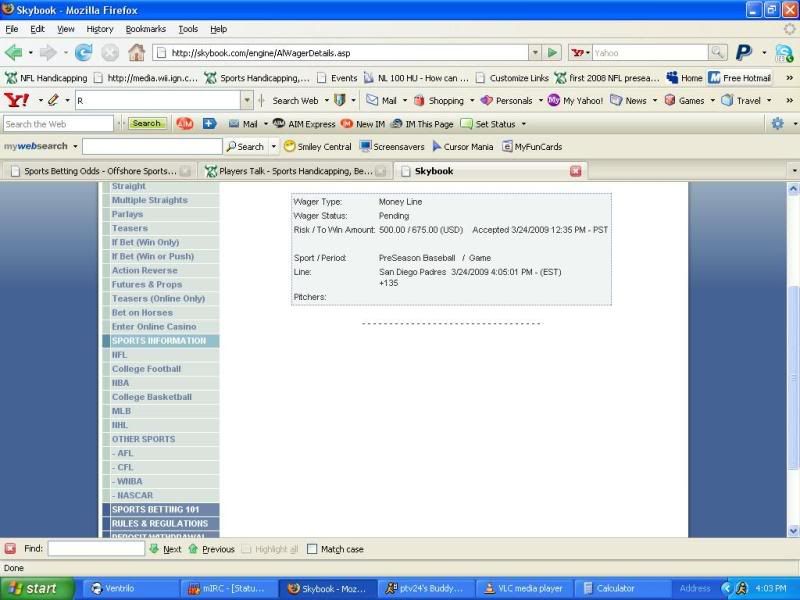The image size is (800, 600).
Task: Open the search engine selector dropdown
Action: coord(581,53)
